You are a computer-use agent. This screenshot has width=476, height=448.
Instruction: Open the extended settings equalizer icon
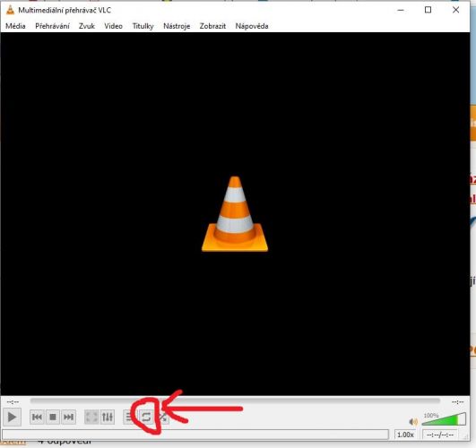pyautogui.click(x=108, y=418)
